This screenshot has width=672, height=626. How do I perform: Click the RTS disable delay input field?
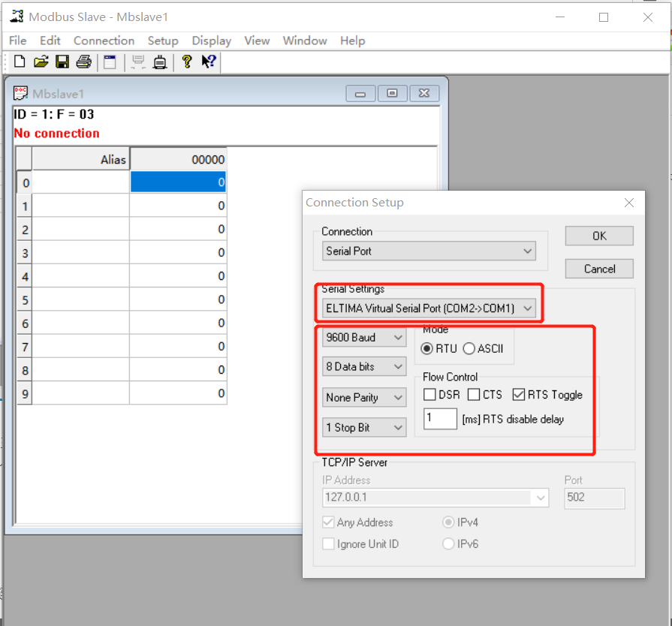(440, 419)
